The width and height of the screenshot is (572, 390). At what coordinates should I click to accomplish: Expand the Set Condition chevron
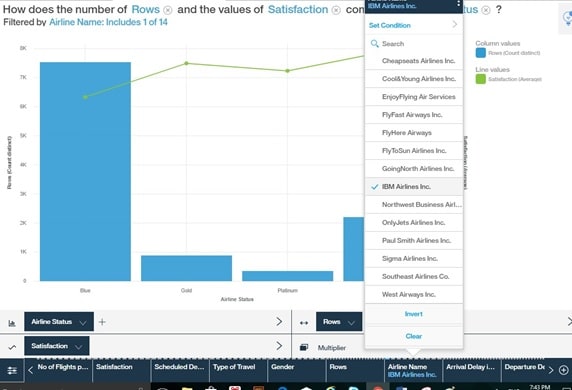coord(455,24)
